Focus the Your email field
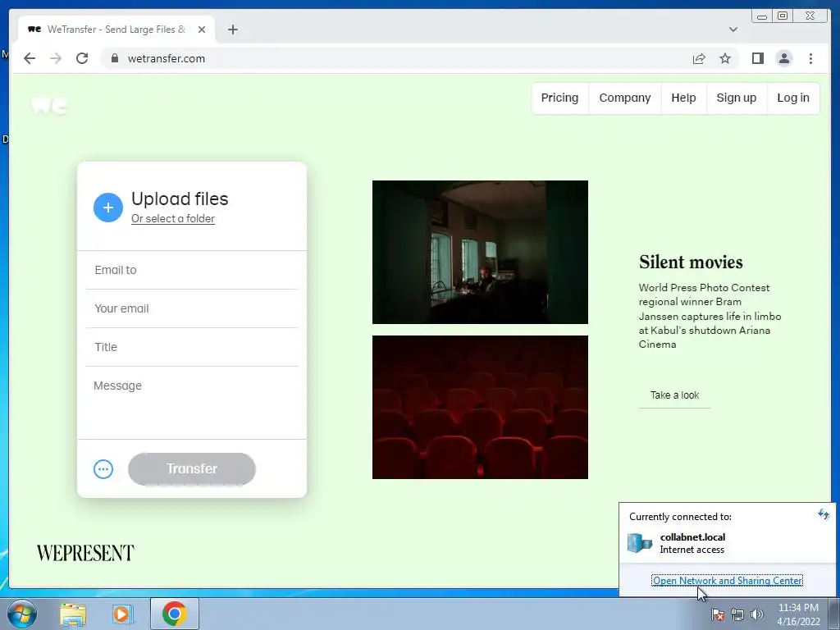Viewport: 840px width, 630px height. click(192, 308)
